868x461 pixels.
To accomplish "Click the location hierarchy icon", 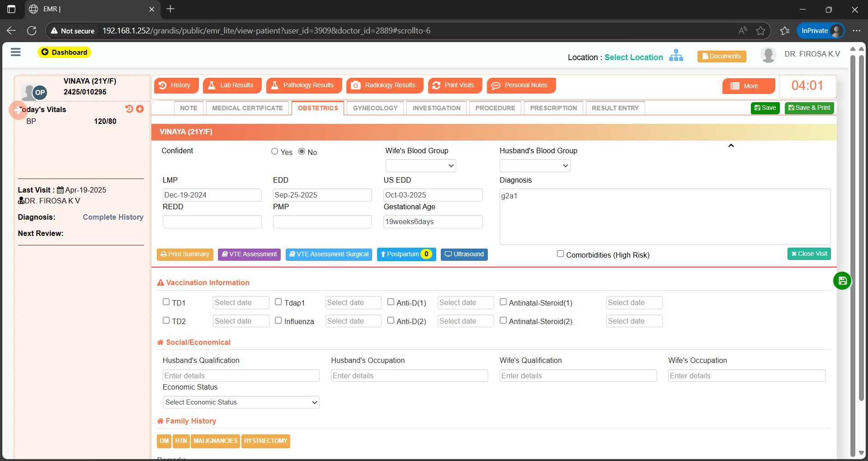I will (676, 56).
